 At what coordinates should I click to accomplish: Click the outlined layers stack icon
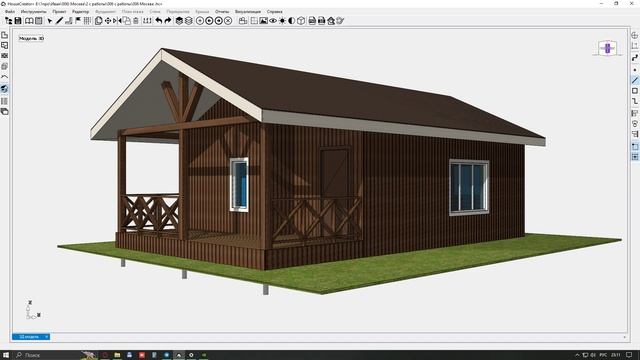point(189,20)
